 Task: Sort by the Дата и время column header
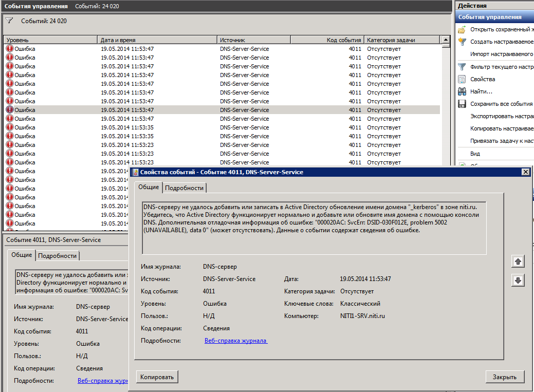[157, 40]
